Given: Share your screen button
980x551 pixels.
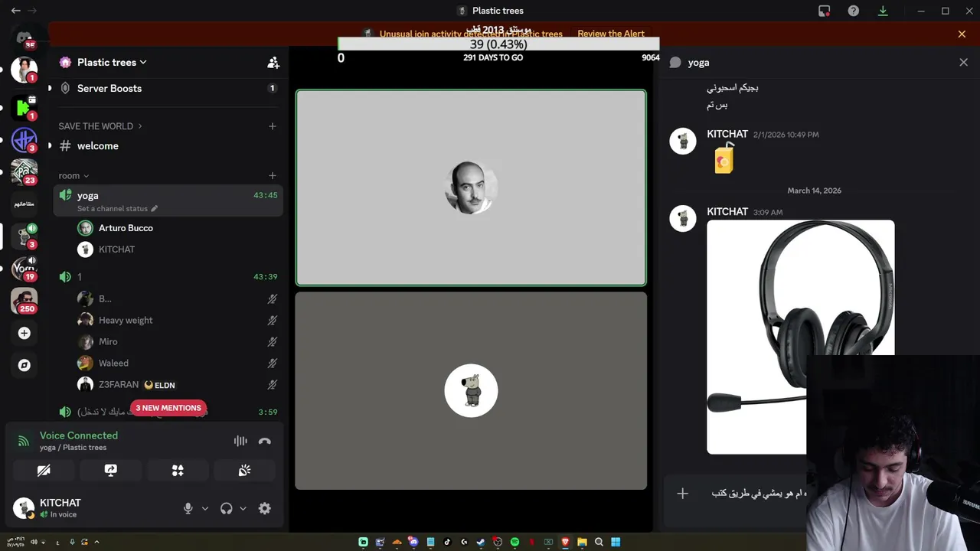Looking at the screenshot, I should pos(110,471).
